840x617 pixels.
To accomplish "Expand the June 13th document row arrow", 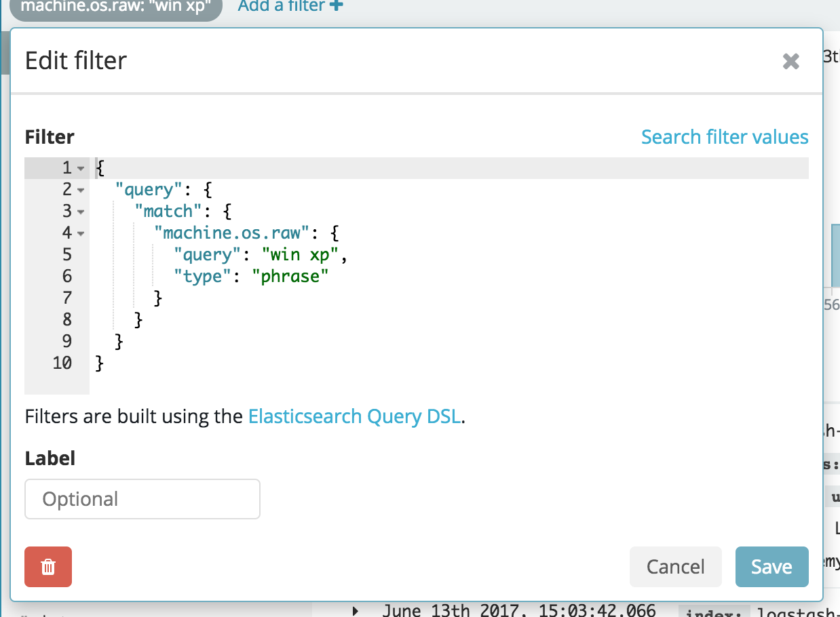I will (355, 610).
